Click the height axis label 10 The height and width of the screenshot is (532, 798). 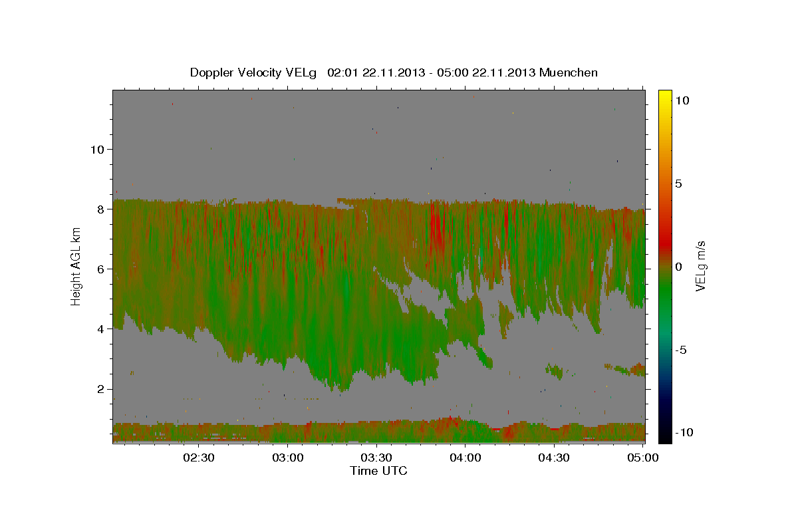(x=97, y=149)
